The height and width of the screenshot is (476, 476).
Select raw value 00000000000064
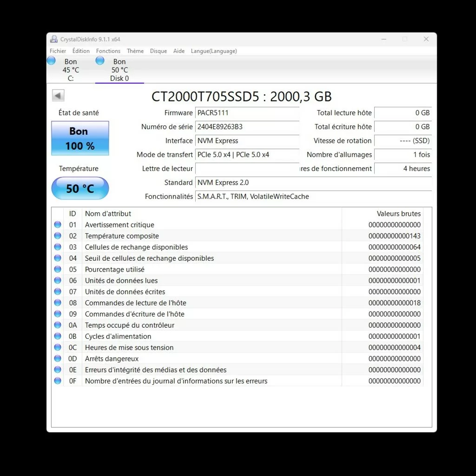click(x=394, y=247)
